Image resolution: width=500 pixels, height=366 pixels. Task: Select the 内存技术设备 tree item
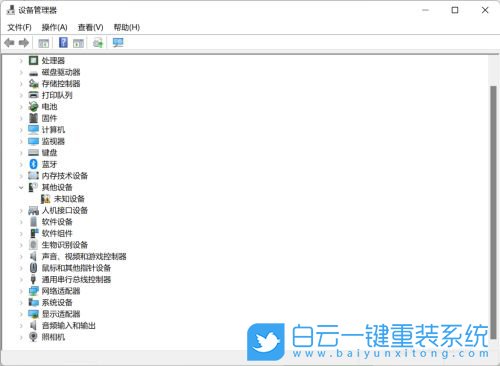coord(65,176)
